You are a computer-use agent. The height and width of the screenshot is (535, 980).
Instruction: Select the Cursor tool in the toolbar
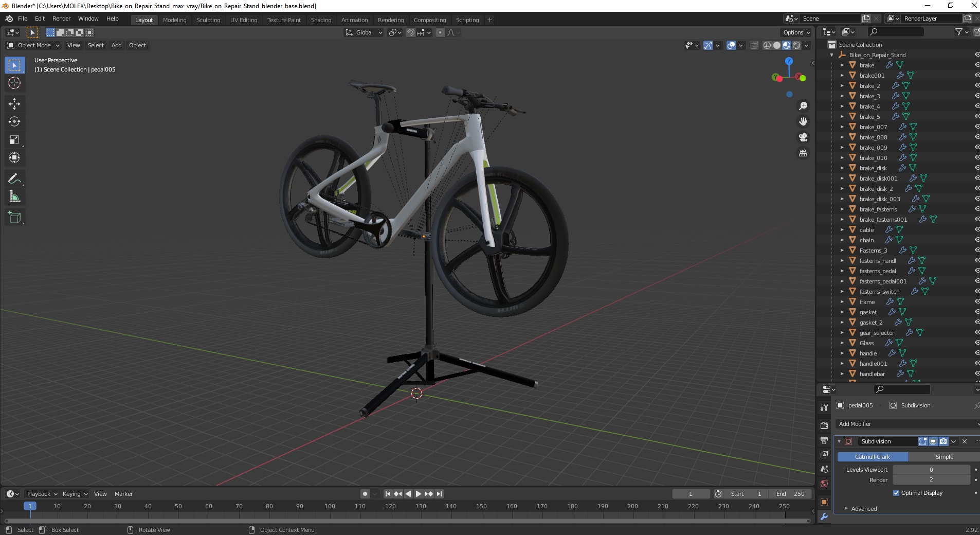pos(14,83)
